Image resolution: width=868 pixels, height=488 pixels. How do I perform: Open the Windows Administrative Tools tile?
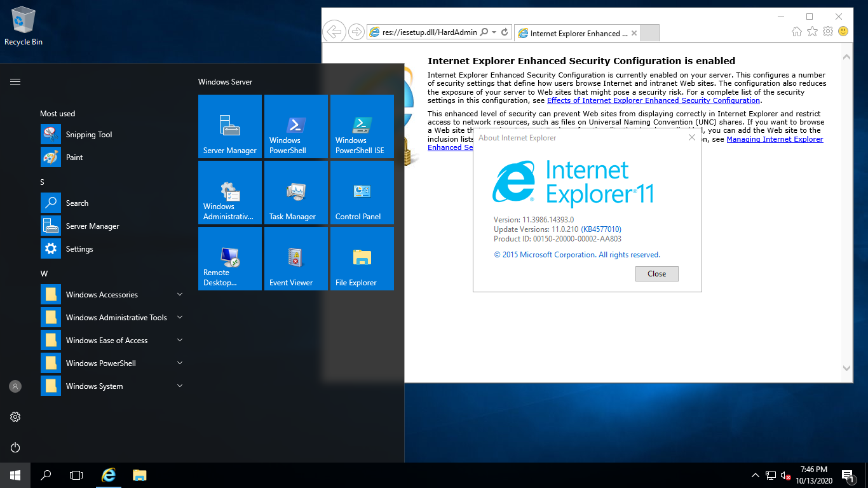(230, 193)
